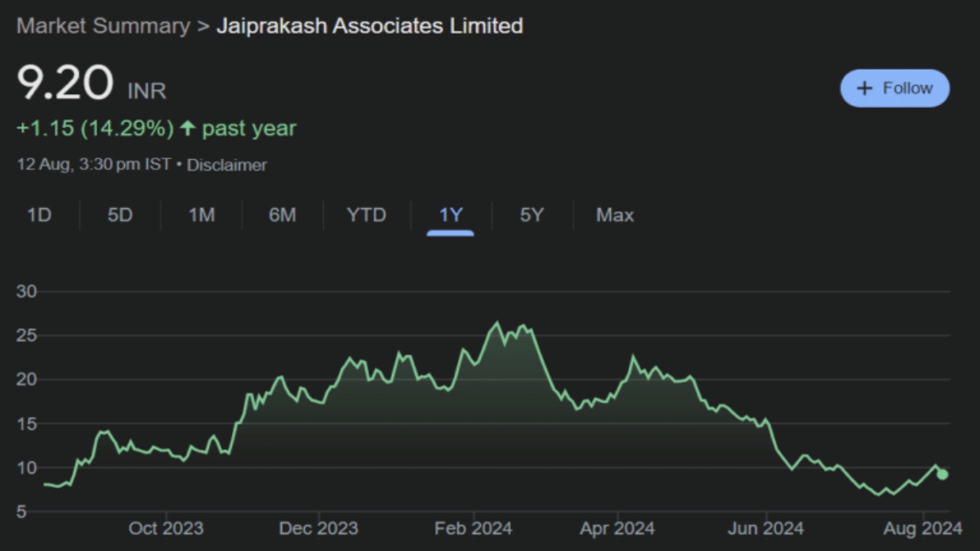Screen dimensions: 980x551
Task: Click the Oct 2023 axis label
Action: (166, 528)
